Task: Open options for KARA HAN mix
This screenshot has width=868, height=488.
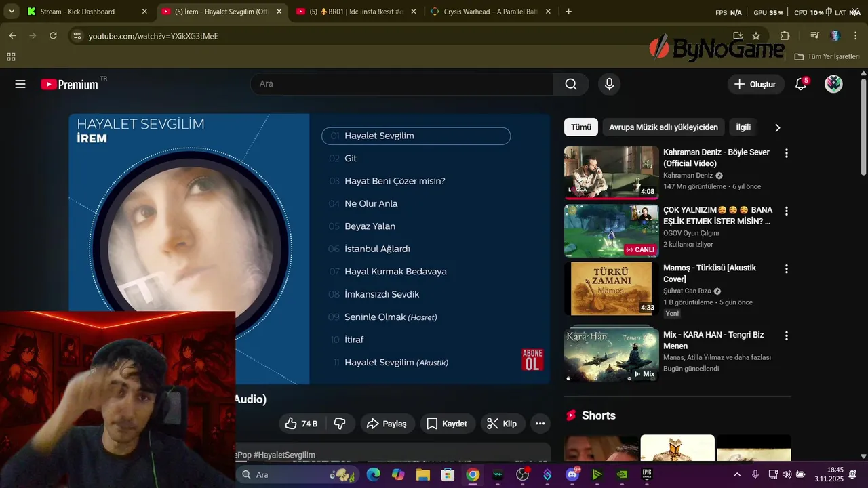Action: tap(786, 336)
